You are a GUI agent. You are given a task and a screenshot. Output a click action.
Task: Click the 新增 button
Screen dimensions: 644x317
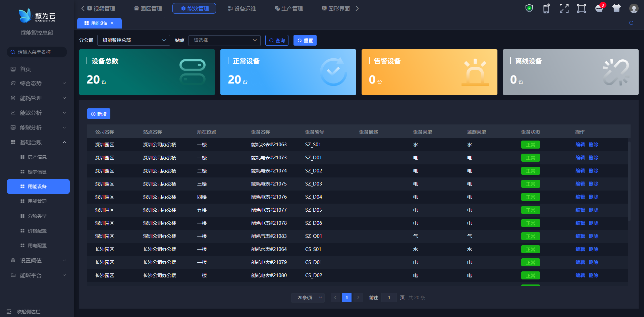tap(99, 114)
